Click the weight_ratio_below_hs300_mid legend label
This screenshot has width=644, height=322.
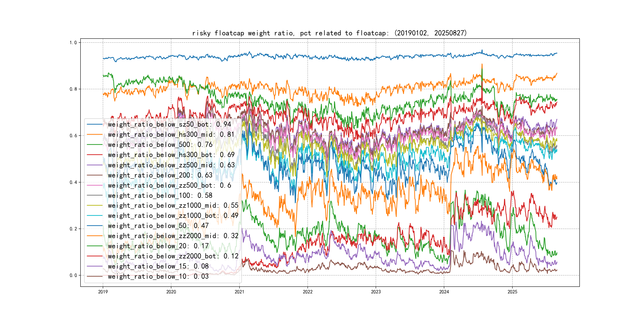pyautogui.click(x=171, y=135)
